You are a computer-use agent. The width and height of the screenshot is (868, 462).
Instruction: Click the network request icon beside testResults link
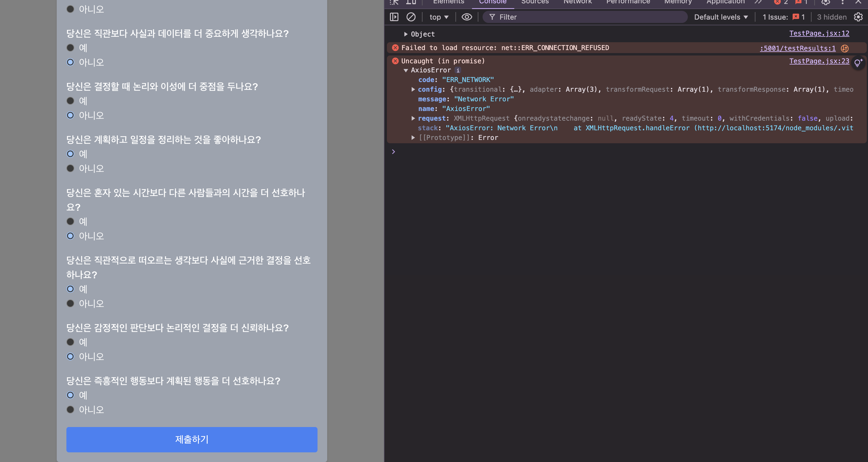pos(844,48)
